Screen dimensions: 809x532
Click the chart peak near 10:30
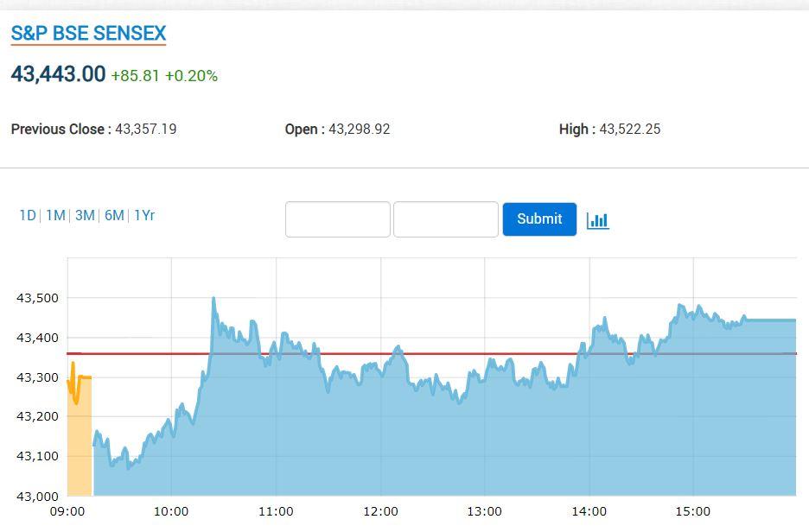pos(213,299)
